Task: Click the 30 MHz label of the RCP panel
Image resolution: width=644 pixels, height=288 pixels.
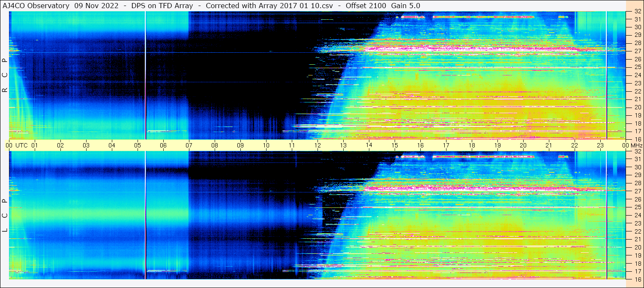Action: pyautogui.click(x=637, y=27)
